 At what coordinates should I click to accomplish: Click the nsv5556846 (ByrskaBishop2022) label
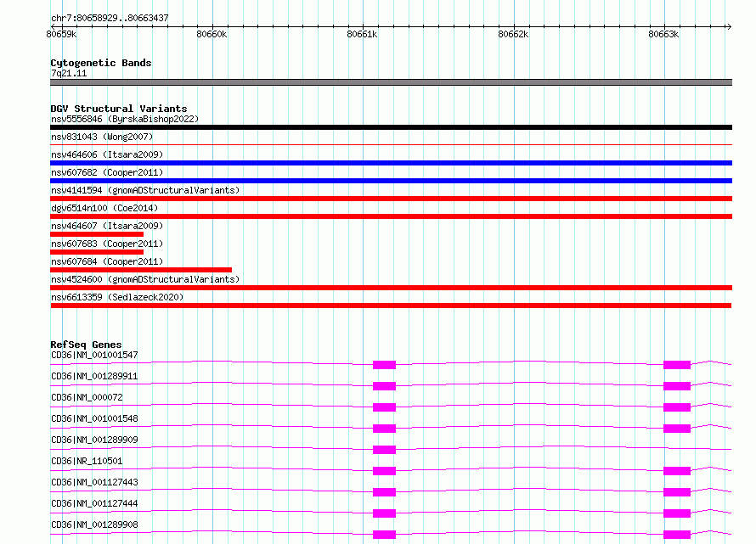125,119
